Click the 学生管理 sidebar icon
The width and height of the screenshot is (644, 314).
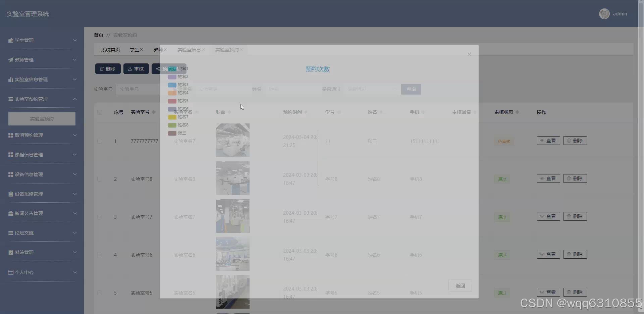click(11, 40)
